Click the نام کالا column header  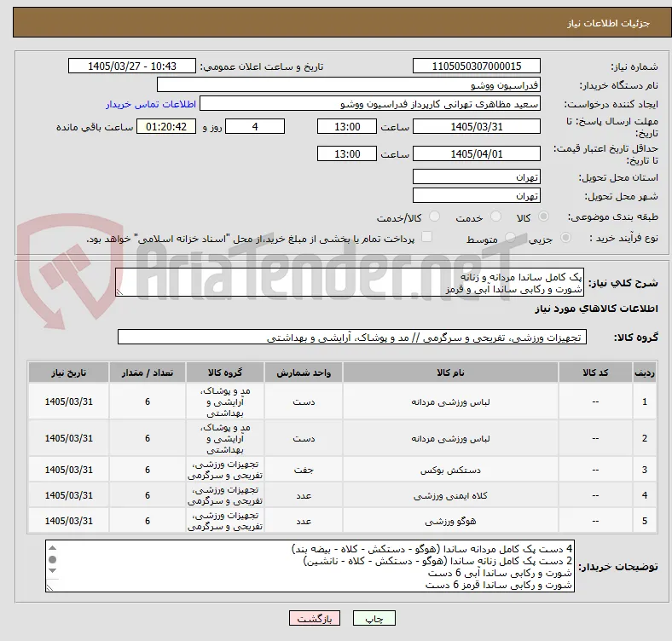pos(450,372)
